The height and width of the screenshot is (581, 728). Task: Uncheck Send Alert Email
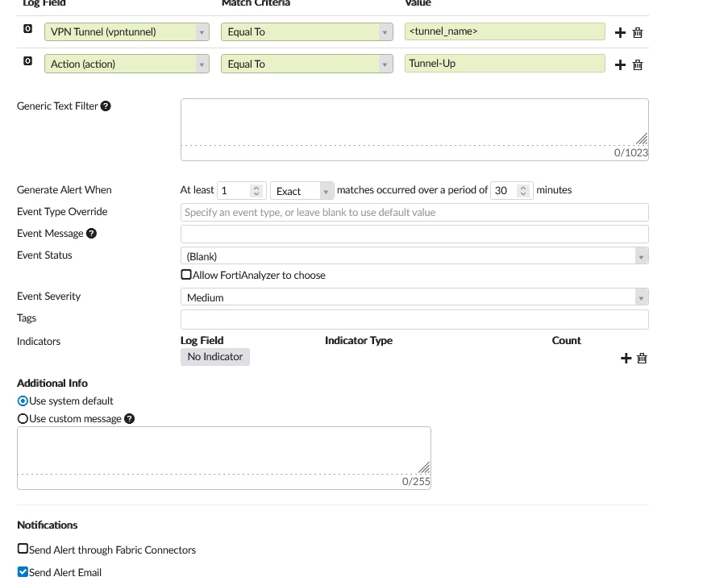[23, 571]
